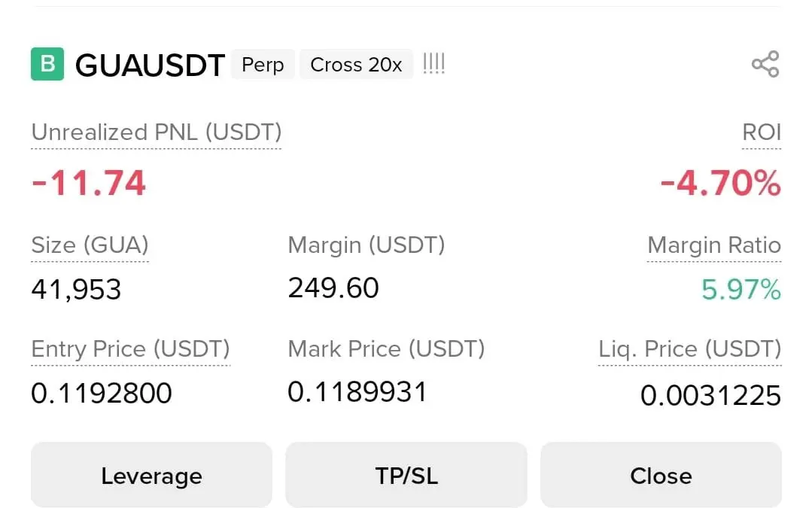Tap the Margin Ratio label
The image size is (812, 508).
(x=714, y=245)
